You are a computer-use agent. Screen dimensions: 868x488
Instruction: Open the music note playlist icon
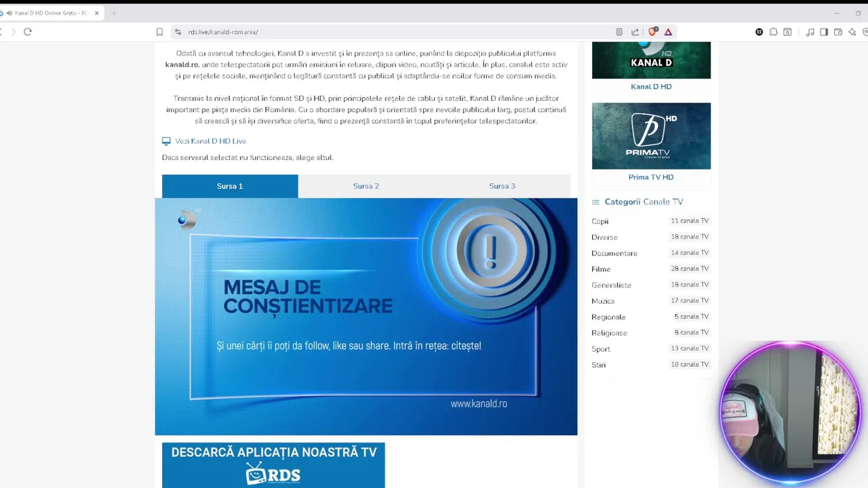(x=810, y=32)
